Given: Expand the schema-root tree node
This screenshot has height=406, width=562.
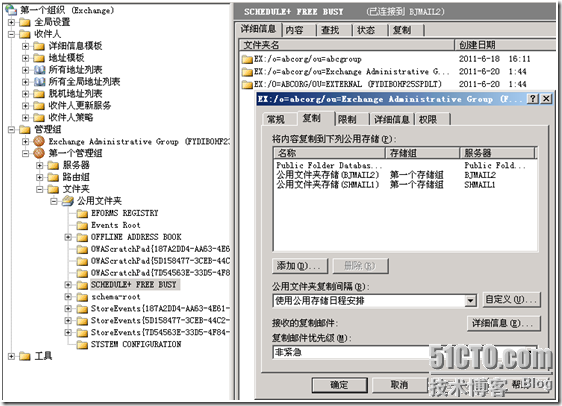Looking at the screenshot, I should 68,297.
